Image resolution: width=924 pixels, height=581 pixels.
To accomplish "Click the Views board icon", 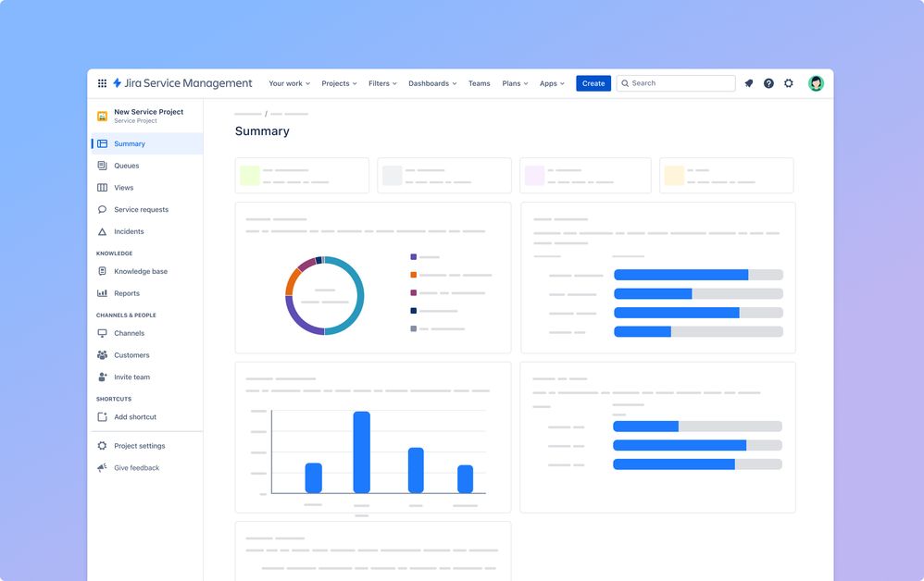I will point(102,188).
